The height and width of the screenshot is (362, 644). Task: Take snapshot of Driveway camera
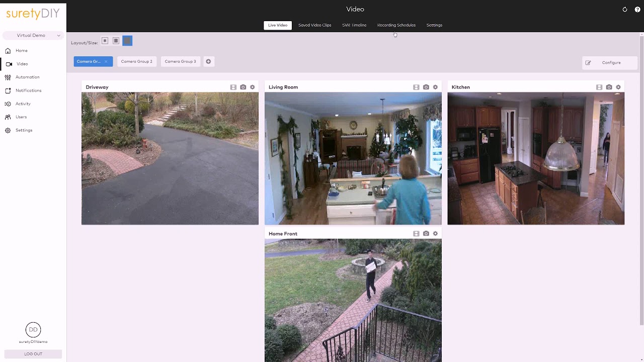pyautogui.click(x=243, y=87)
